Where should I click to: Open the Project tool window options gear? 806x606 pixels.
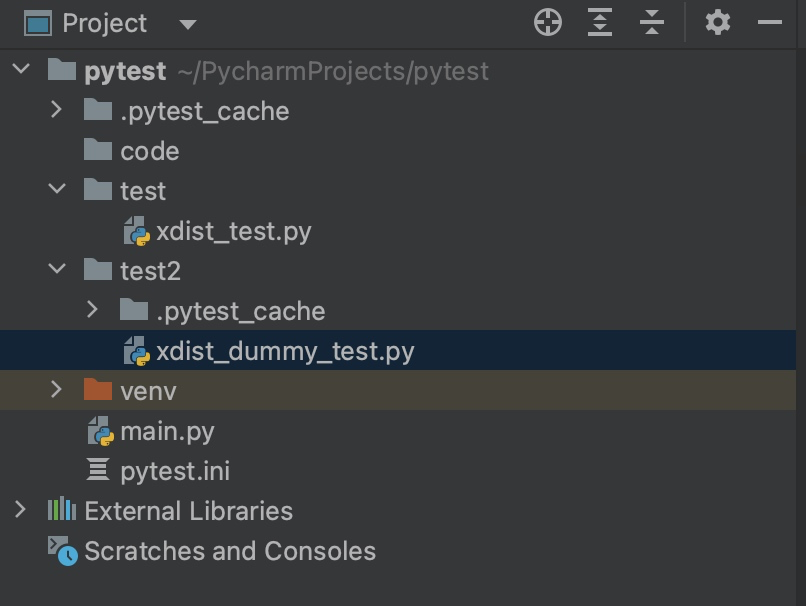718,22
